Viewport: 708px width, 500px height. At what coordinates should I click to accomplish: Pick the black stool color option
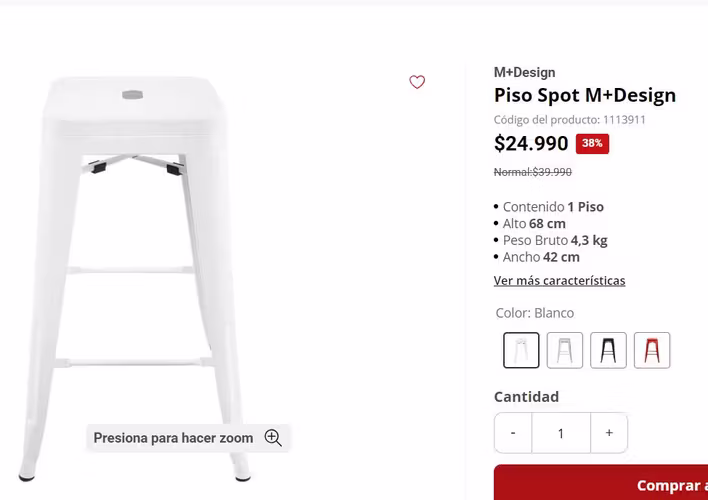point(608,350)
